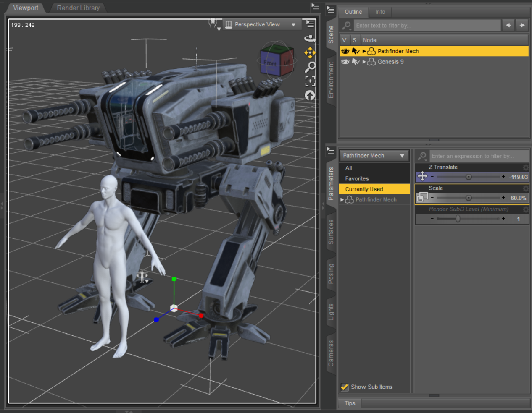The image size is (532, 413).
Task: Open the Surfaces side tab
Action: pos(331,232)
